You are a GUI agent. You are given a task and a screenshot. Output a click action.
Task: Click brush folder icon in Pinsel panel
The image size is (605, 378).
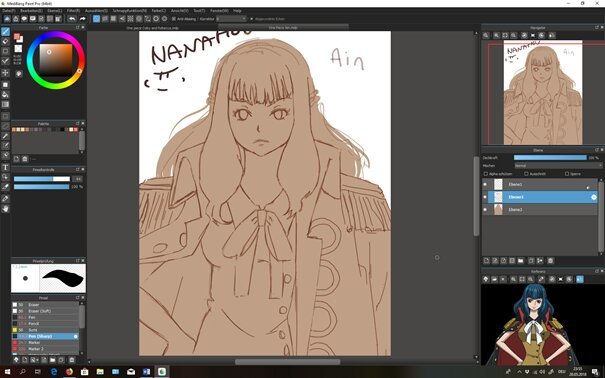(52, 360)
